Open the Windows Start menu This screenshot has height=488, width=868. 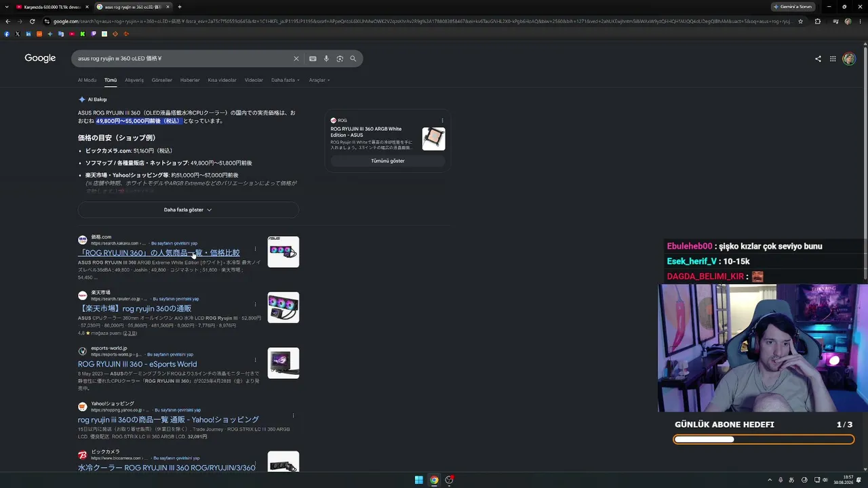pyautogui.click(x=419, y=480)
